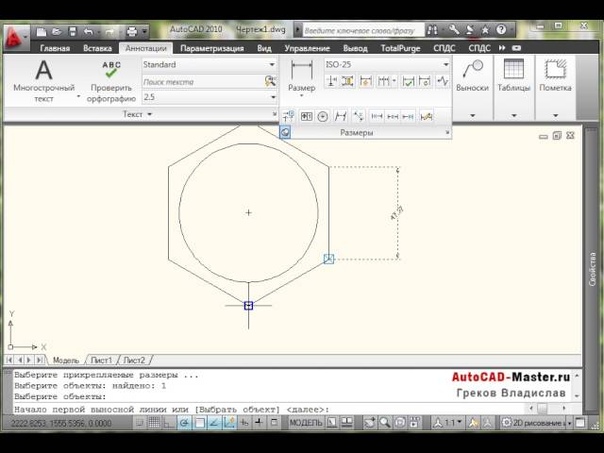
Task: Open the TotalPurge ribbon tab
Action: (x=400, y=48)
